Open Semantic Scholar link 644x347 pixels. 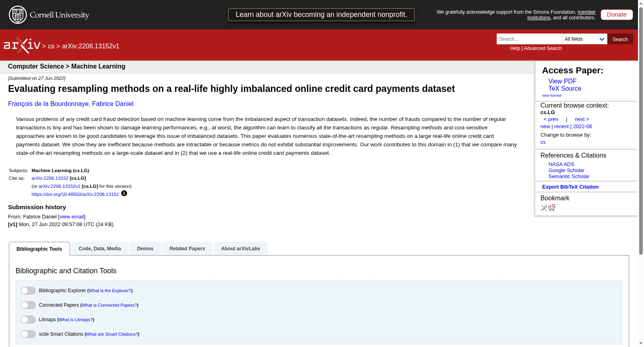coord(569,176)
